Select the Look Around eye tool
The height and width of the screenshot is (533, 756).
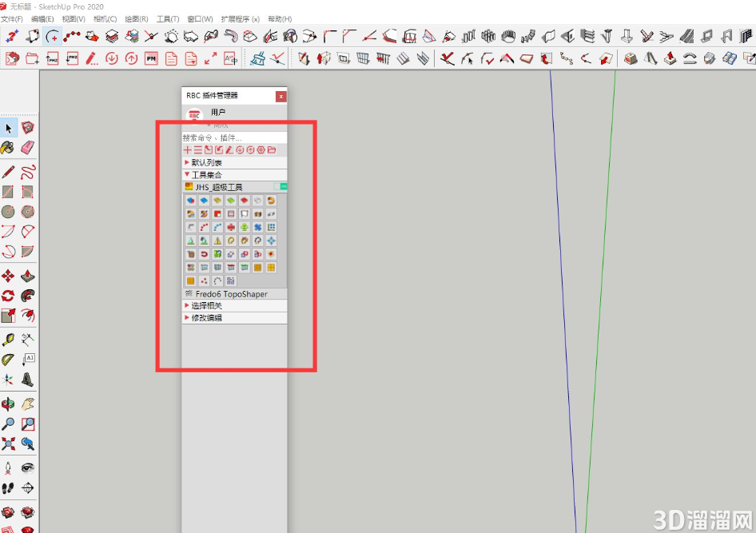28,468
